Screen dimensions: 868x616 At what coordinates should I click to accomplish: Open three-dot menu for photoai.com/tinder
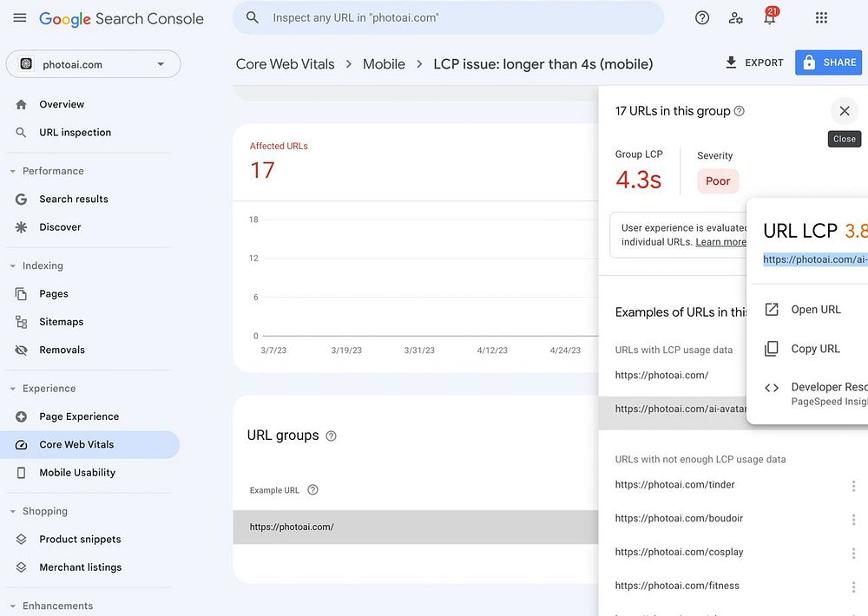(x=853, y=486)
